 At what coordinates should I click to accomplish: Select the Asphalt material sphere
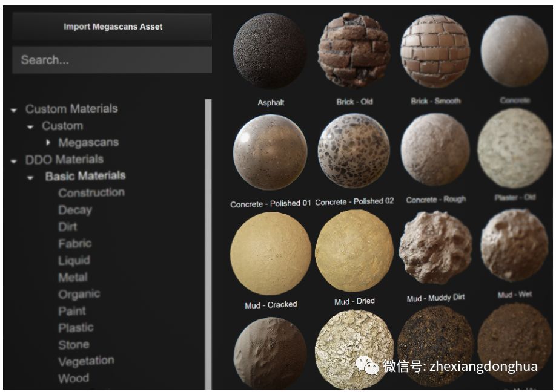coord(269,51)
